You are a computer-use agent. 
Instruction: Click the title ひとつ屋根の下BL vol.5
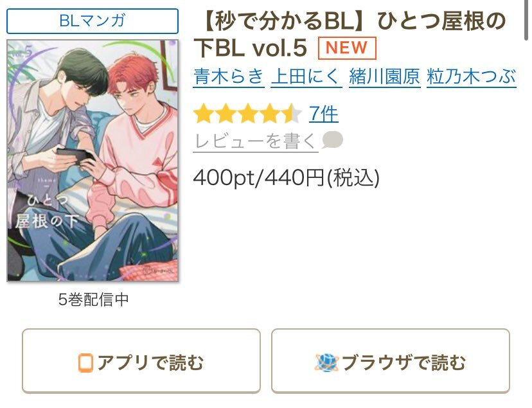click(350, 35)
